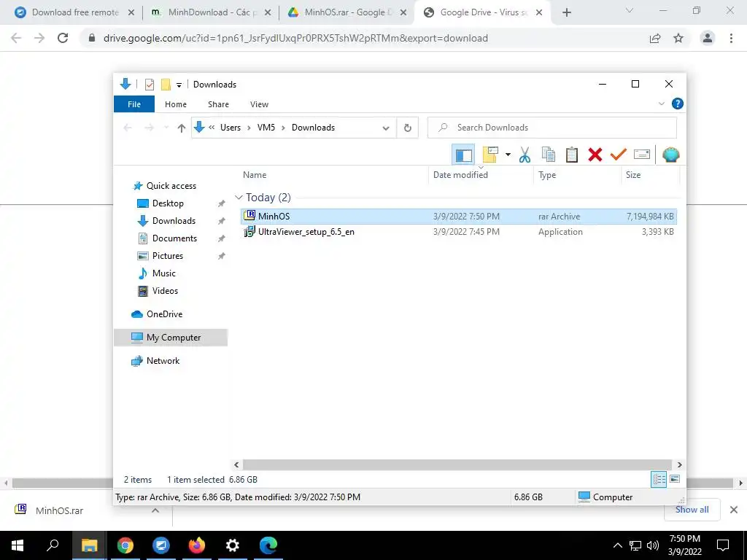Click the red X Delete icon
Image resolution: width=747 pixels, height=560 pixels.
tap(595, 155)
